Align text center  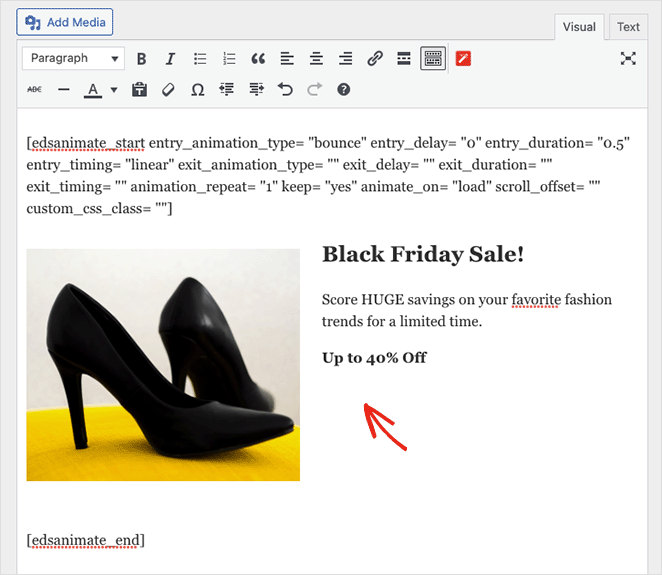point(316,59)
